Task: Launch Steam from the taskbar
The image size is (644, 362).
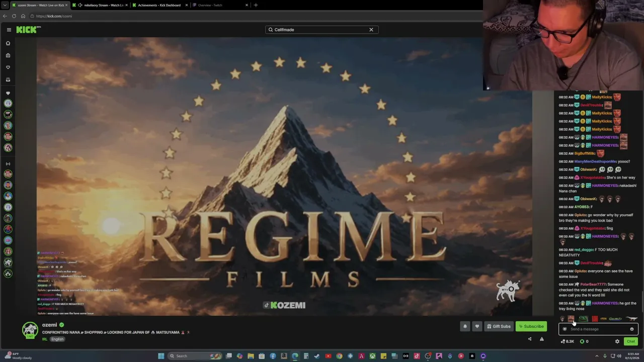Action: pos(317,356)
